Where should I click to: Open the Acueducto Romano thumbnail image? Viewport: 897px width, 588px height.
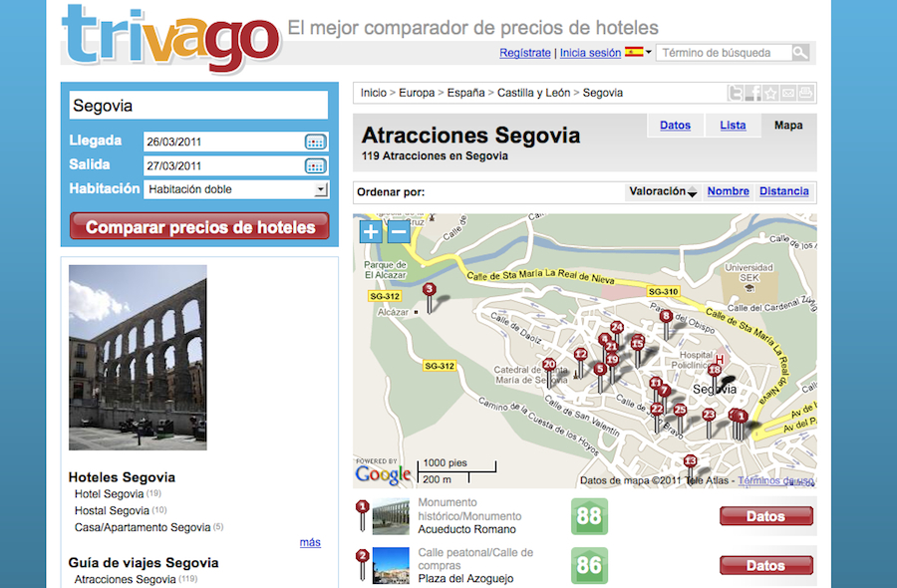[x=391, y=516]
